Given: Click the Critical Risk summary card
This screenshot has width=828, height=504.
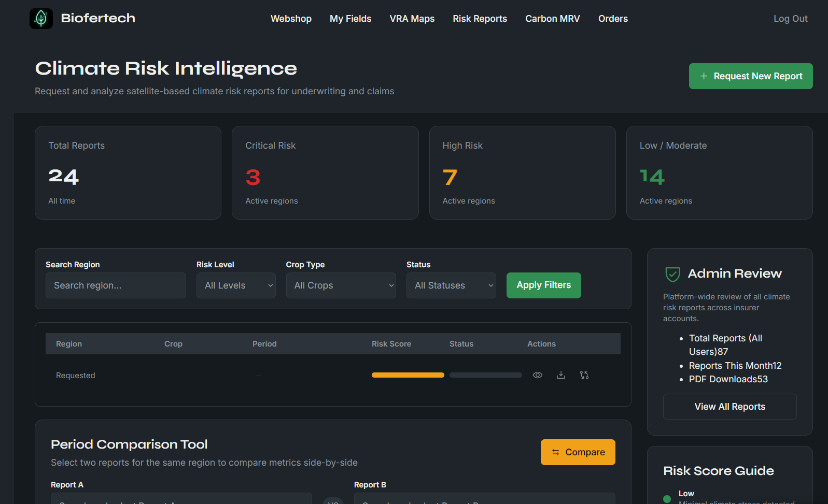Looking at the screenshot, I should [325, 172].
